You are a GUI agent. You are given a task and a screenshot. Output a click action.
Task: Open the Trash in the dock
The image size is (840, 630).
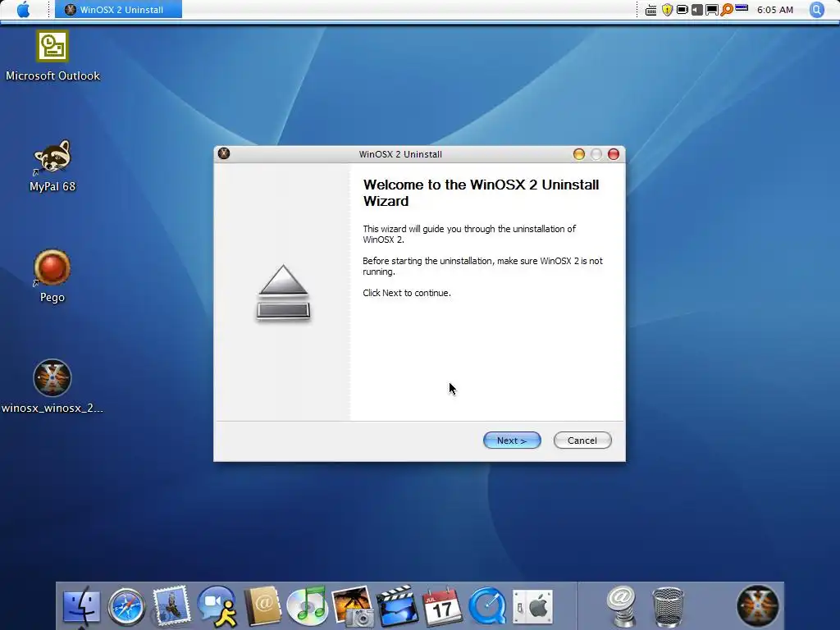coord(668,607)
